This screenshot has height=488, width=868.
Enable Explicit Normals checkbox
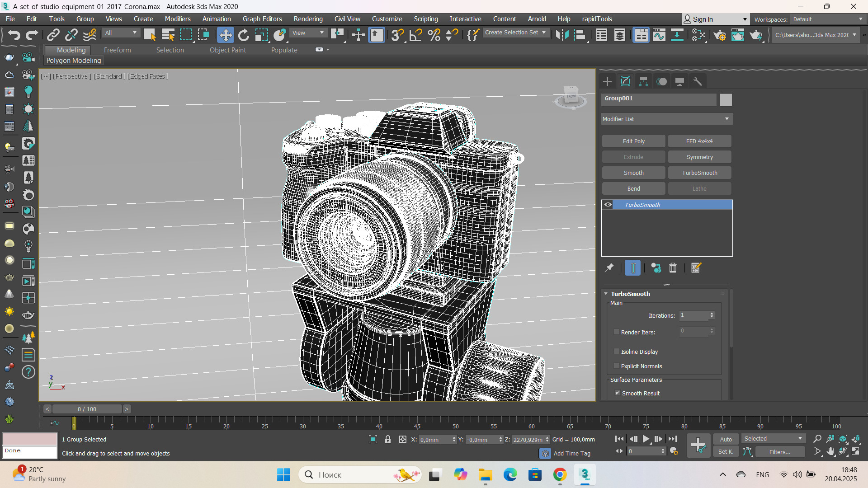coord(616,366)
